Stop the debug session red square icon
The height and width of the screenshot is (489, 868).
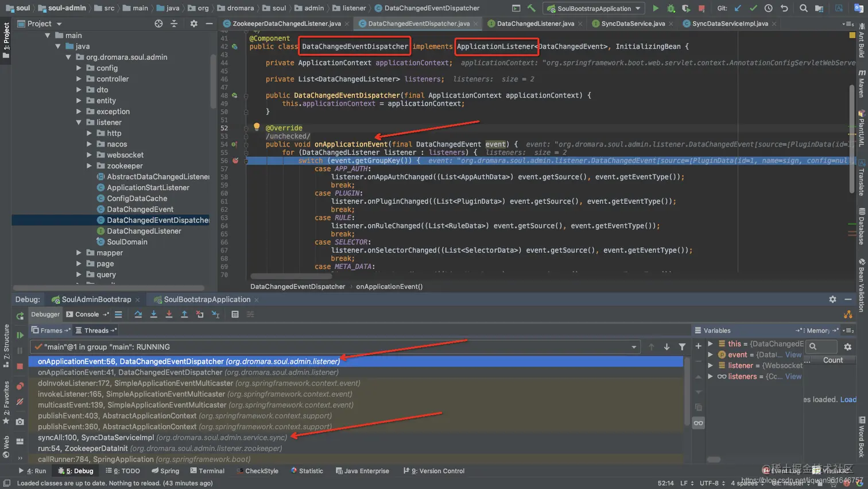(20, 366)
